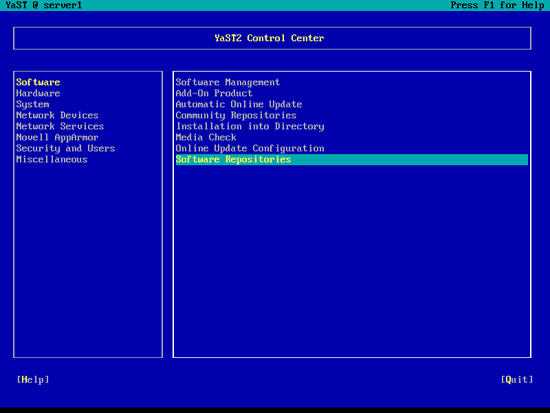
Task: Open Installation into Directory module
Action: 250,127
